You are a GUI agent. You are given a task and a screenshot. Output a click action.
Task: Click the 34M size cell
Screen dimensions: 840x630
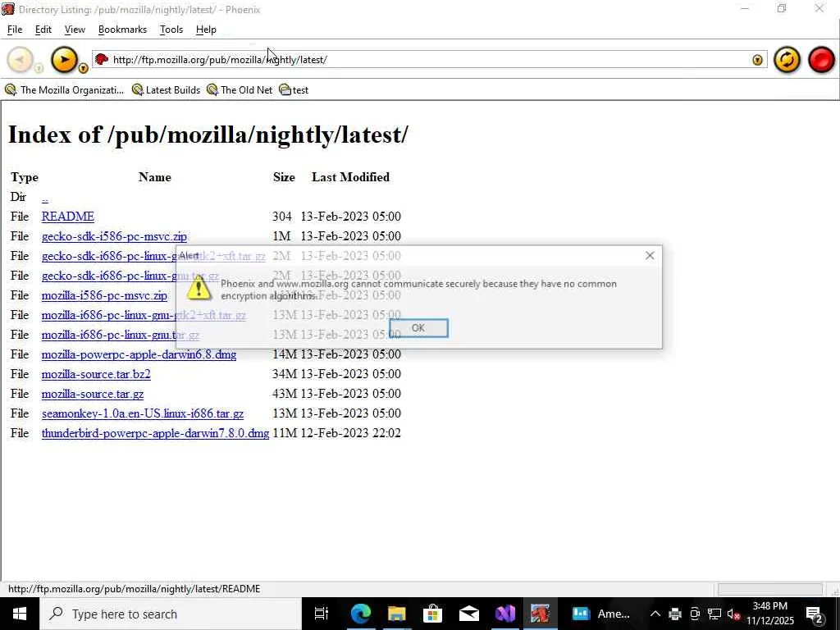285,374
